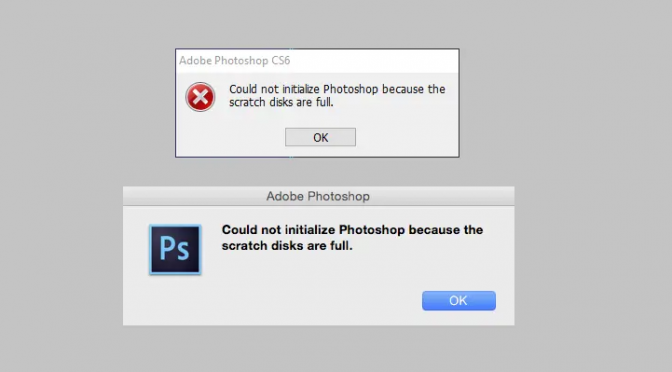Click gray background above the CS6 dialog

(317, 24)
